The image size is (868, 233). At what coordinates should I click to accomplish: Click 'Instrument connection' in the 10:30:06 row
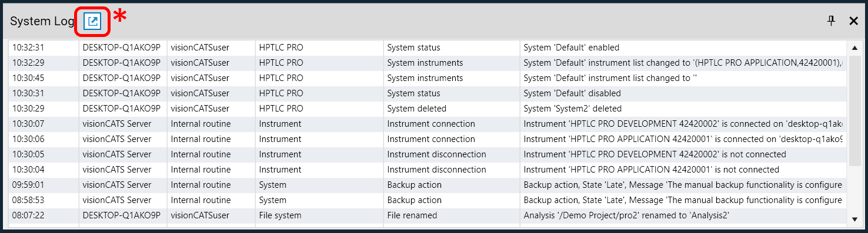[x=431, y=139]
